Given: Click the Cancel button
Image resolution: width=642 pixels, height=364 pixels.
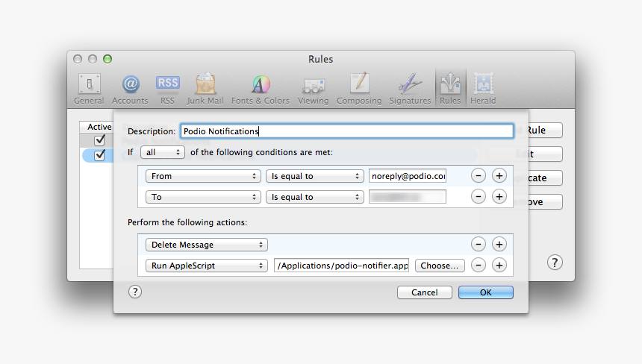Looking at the screenshot, I should [x=425, y=292].
